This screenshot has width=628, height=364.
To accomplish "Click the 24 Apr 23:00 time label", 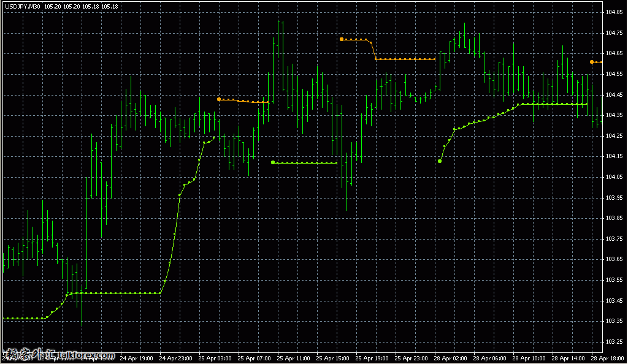I will [x=175, y=358].
